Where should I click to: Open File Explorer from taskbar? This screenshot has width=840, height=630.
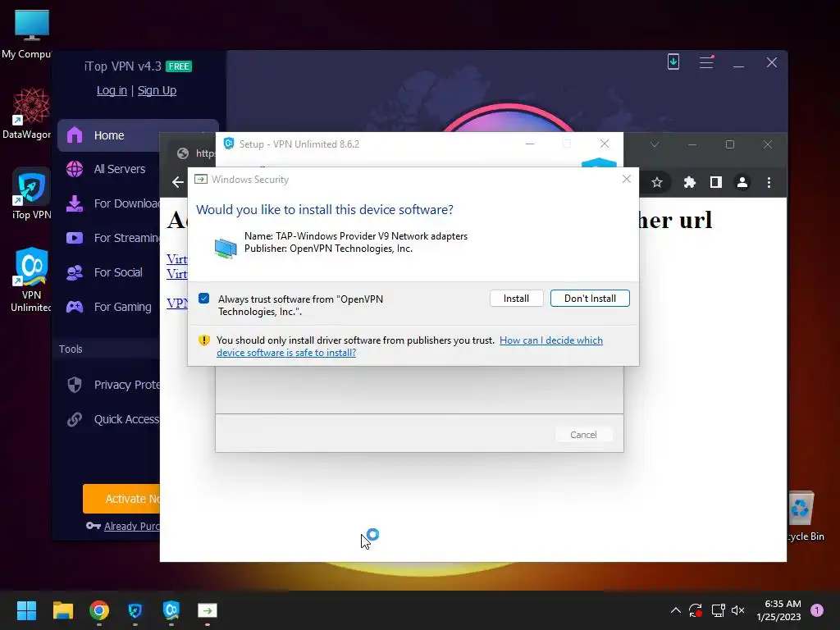pos(62,610)
